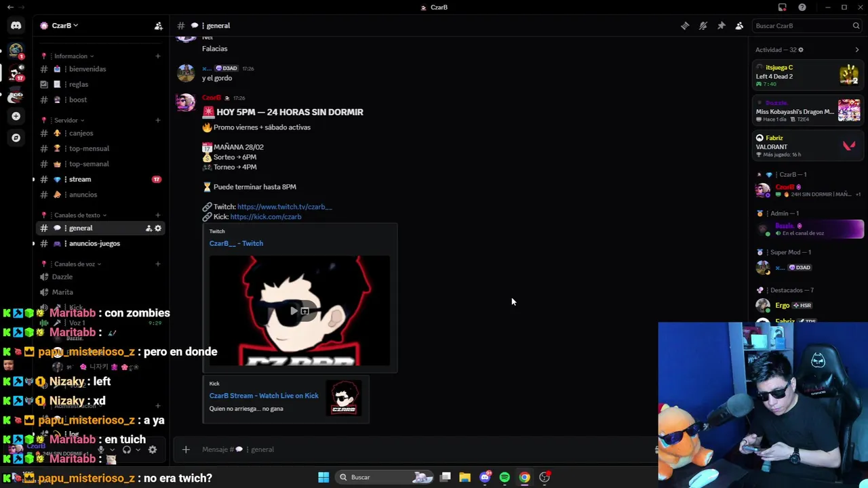The image size is (868, 488).
Task: Create channel plus in Informacion category
Action: pos(158,56)
